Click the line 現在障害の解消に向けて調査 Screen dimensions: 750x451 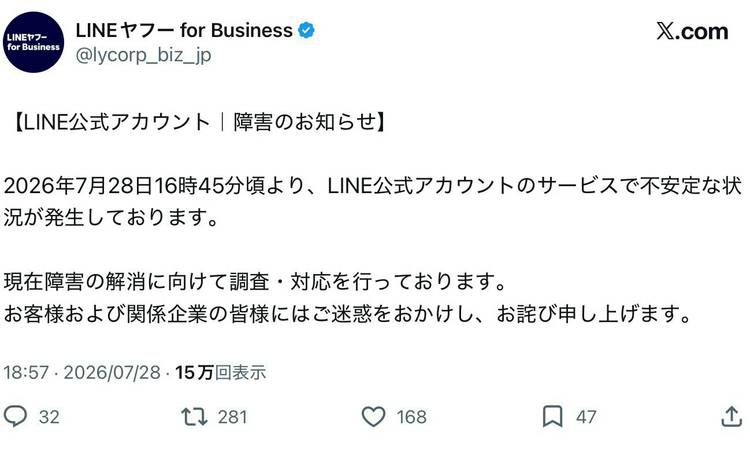[255, 282]
